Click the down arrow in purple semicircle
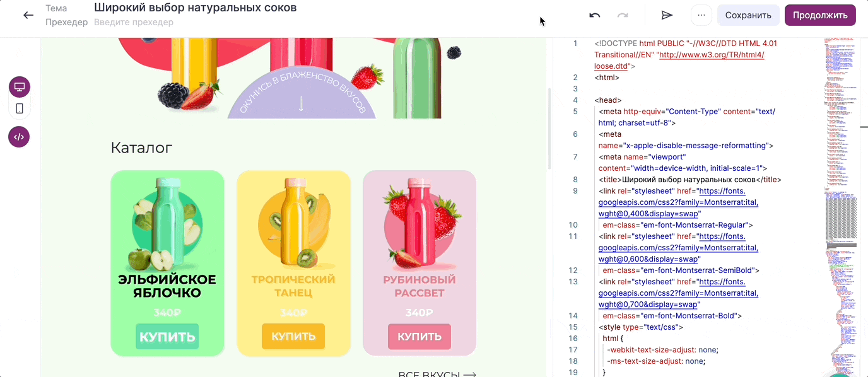This screenshot has width=868, height=377. click(301, 104)
